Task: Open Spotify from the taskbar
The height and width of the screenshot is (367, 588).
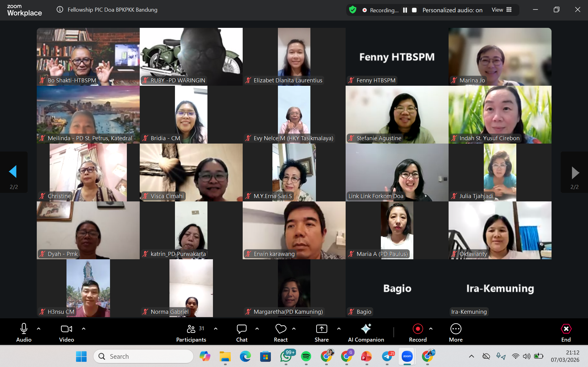Action: pyautogui.click(x=306, y=356)
